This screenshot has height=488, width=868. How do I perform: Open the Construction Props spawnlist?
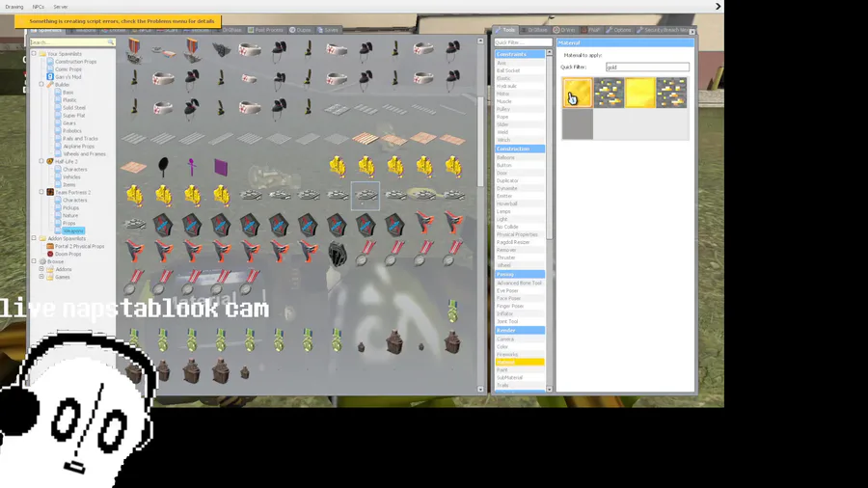[76, 62]
